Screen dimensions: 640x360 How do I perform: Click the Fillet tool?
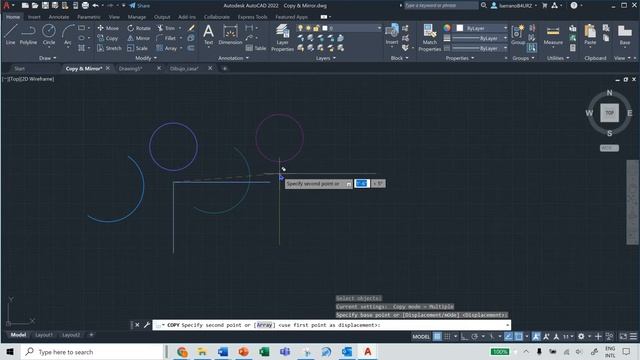(x=166, y=38)
